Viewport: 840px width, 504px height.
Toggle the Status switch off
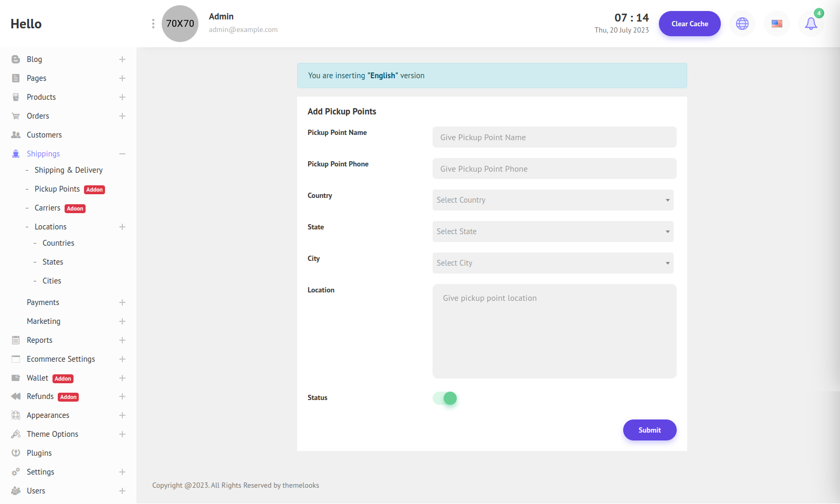(x=445, y=398)
